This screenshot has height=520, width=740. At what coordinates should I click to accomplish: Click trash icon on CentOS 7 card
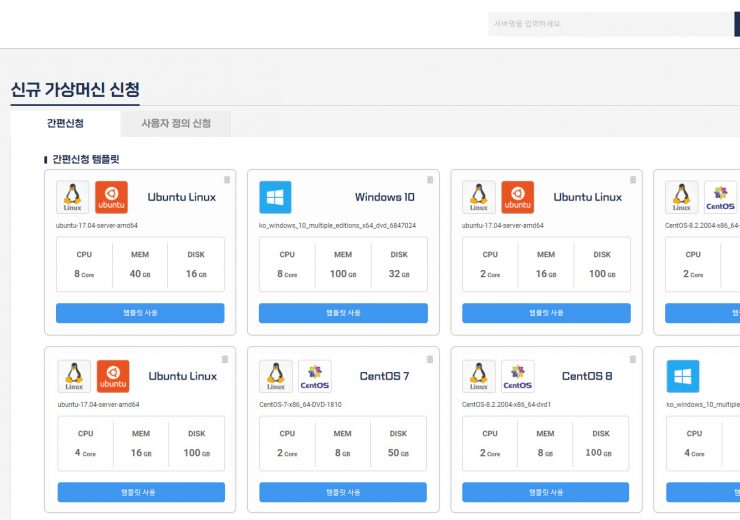coord(429,359)
